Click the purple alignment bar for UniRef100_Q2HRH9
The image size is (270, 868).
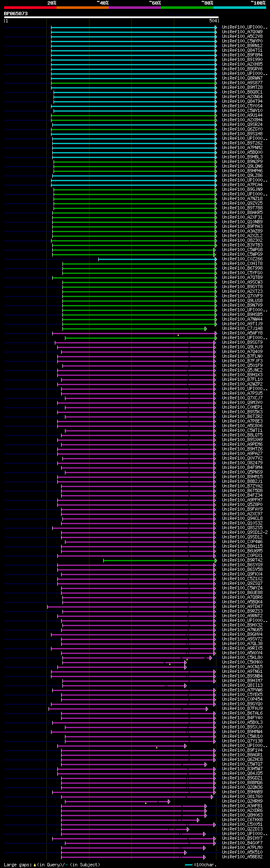[x=118, y=801]
